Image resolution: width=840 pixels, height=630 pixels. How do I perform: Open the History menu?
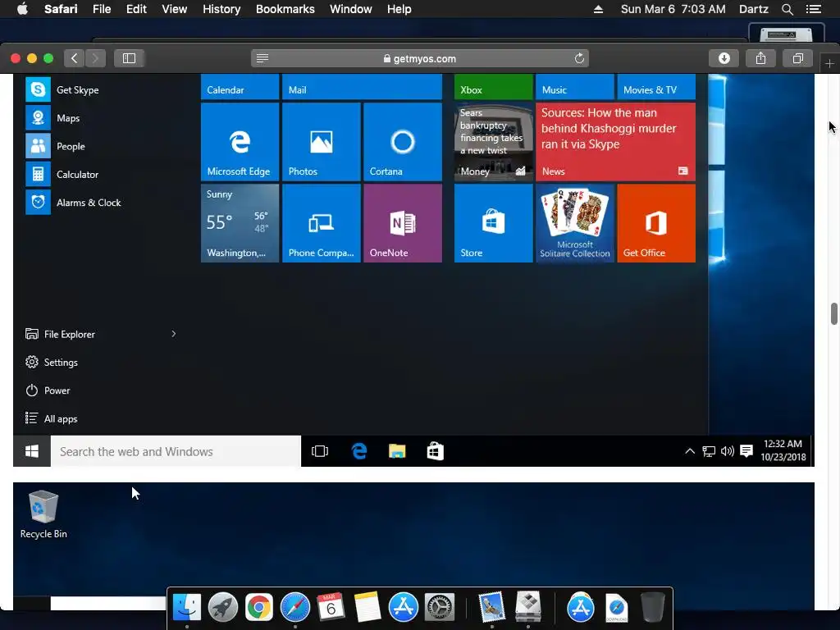(x=221, y=9)
